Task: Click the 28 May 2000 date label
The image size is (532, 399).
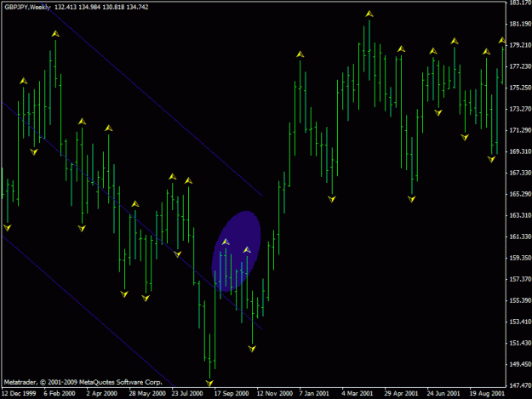Action: click(x=147, y=394)
